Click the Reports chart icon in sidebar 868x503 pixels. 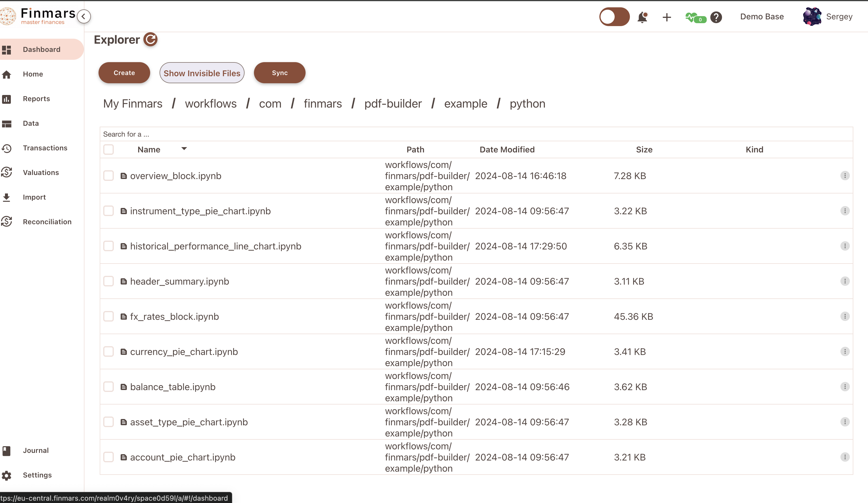point(6,99)
